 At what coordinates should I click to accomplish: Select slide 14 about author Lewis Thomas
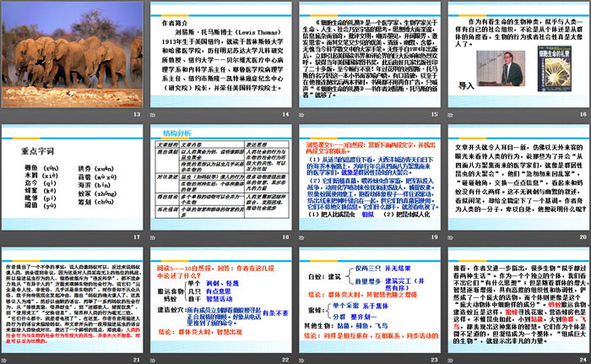[x=221, y=55]
